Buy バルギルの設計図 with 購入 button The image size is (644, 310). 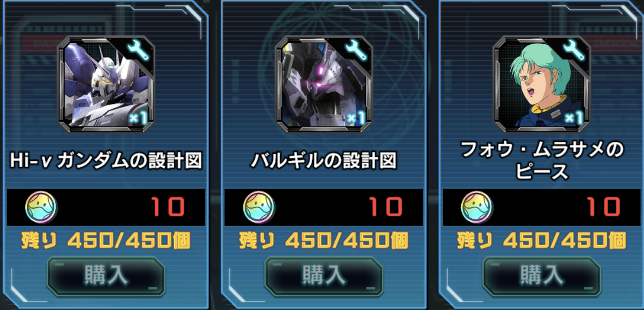(323, 276)
